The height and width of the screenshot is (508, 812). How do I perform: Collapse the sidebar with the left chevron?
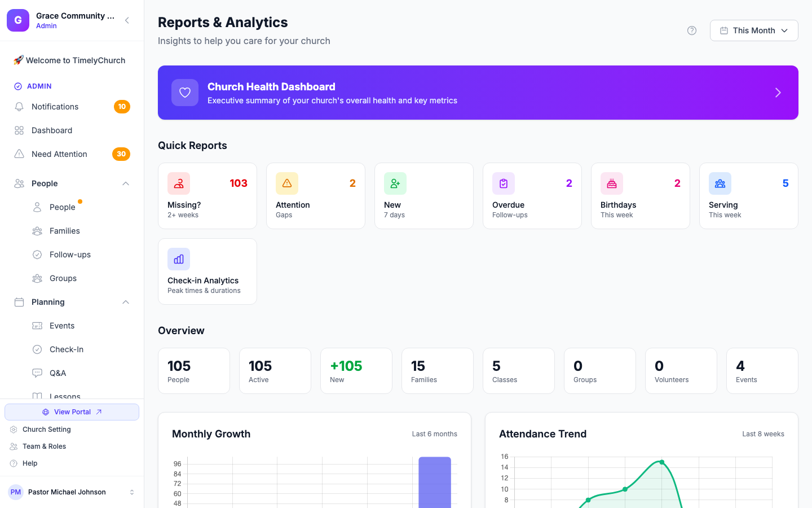[127, 20]
